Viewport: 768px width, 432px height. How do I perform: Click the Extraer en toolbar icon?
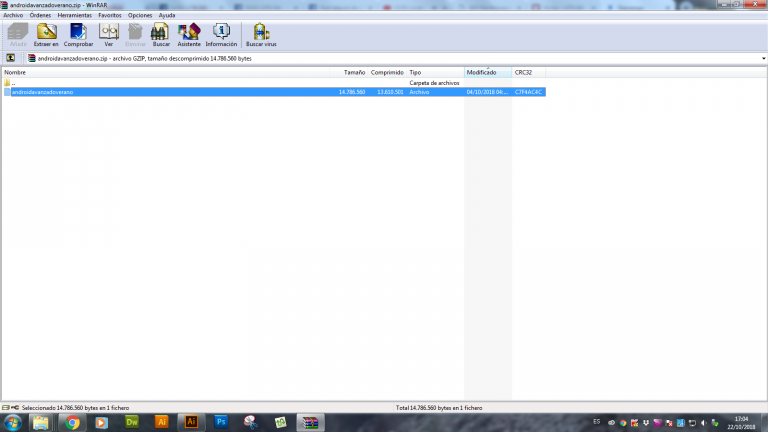(46, 35)
